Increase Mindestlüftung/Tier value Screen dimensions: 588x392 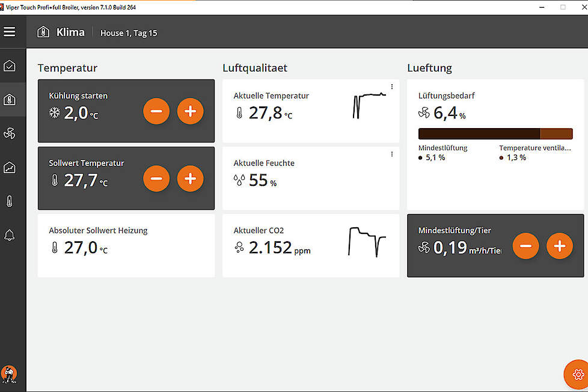560,246
